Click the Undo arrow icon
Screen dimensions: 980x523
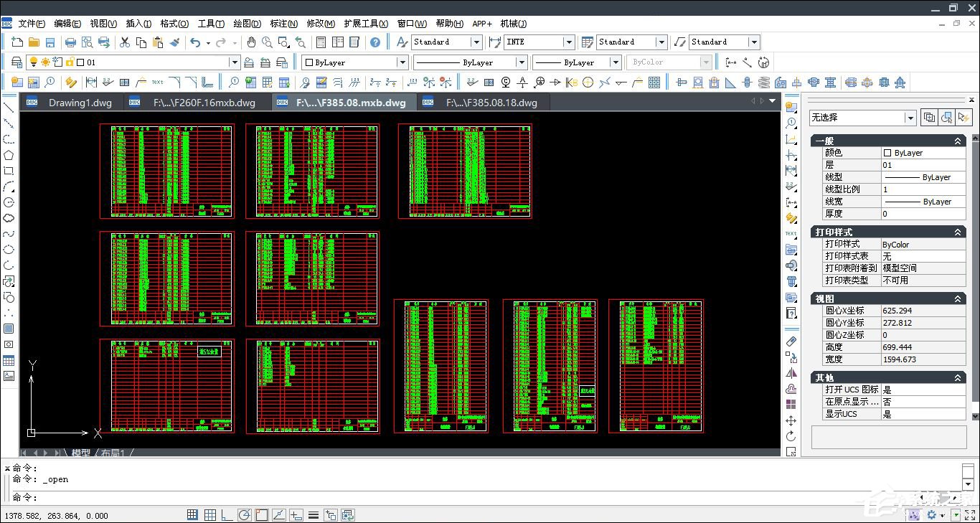point(195,42)
